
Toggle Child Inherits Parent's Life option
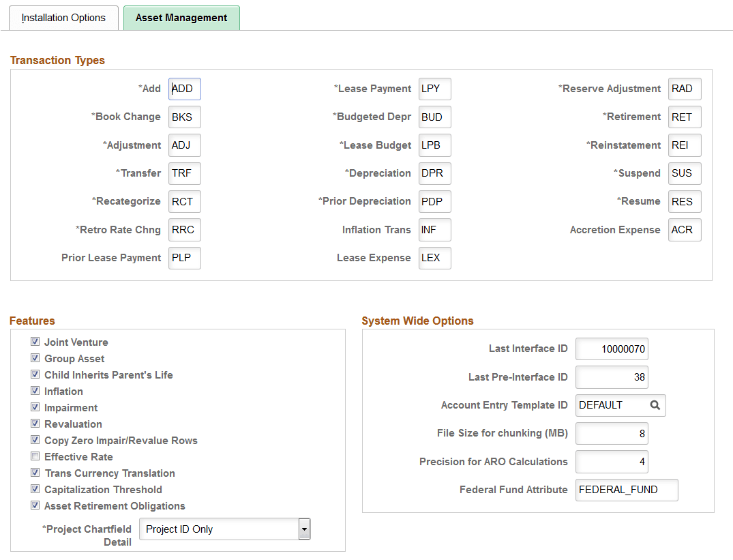35,374
